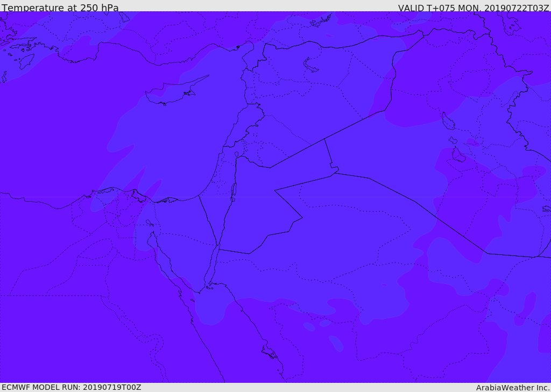Click the 'VALID T+075 MON. 20190722T03Z' timestamp
This screenshot has height=392, width=551.
point(474,8)
